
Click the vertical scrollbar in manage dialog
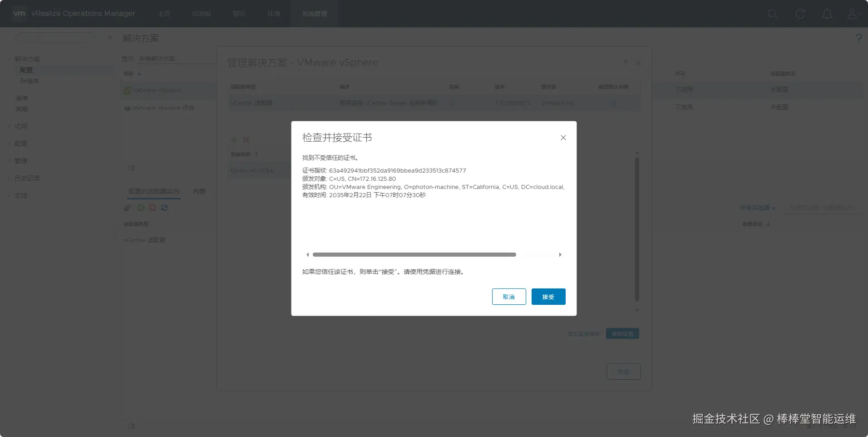coord(637,229)
